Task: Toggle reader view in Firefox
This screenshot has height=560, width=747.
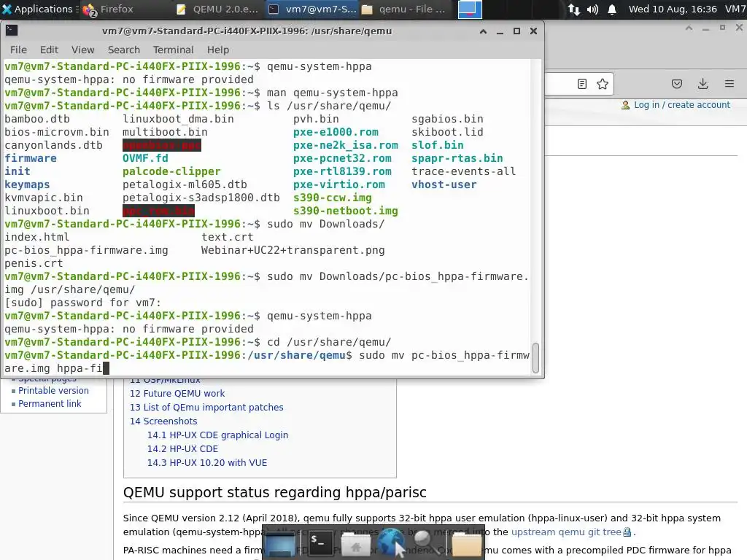Action: tap(581, 85)
